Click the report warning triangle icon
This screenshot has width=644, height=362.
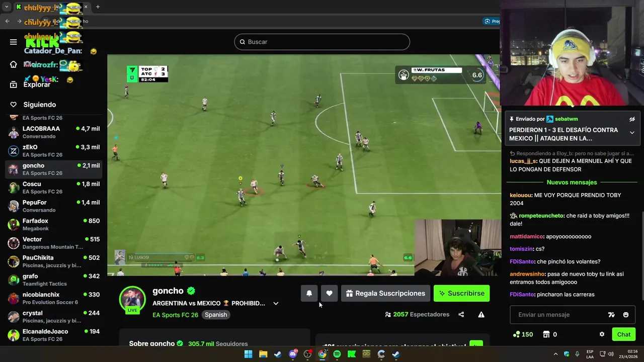481,315
